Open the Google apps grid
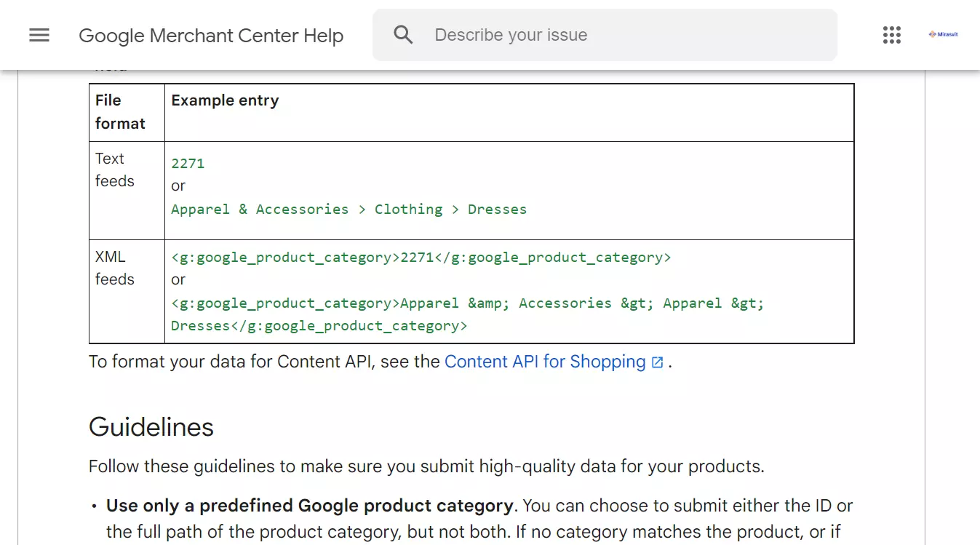The width and height of the screenshot is (980, 545). 891,35
